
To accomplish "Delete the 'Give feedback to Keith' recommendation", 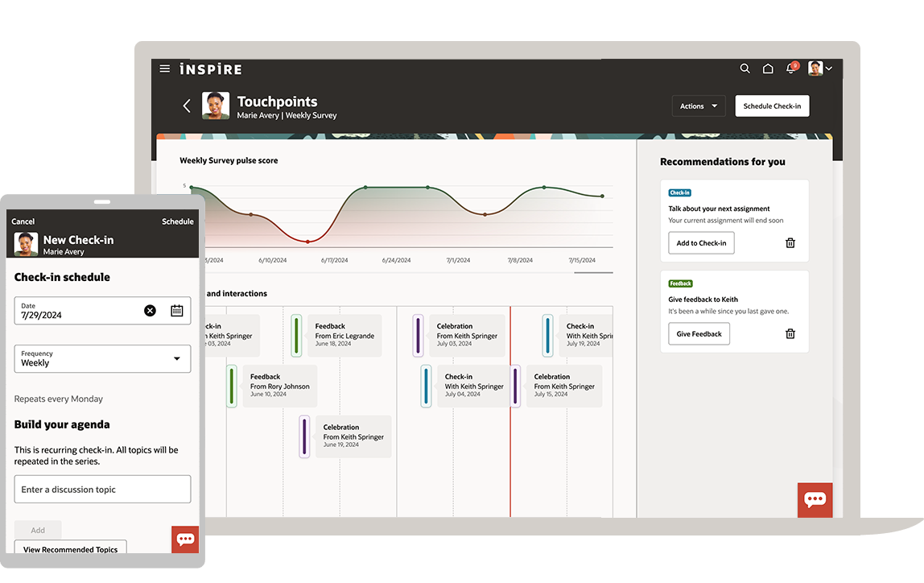I will 790,333.
